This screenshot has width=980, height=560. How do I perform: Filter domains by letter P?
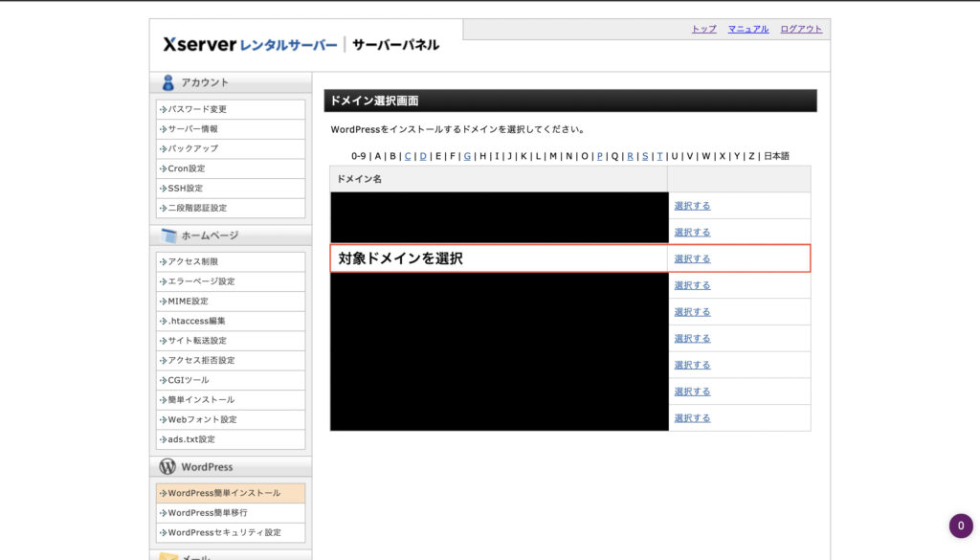[x=599, y=156]
